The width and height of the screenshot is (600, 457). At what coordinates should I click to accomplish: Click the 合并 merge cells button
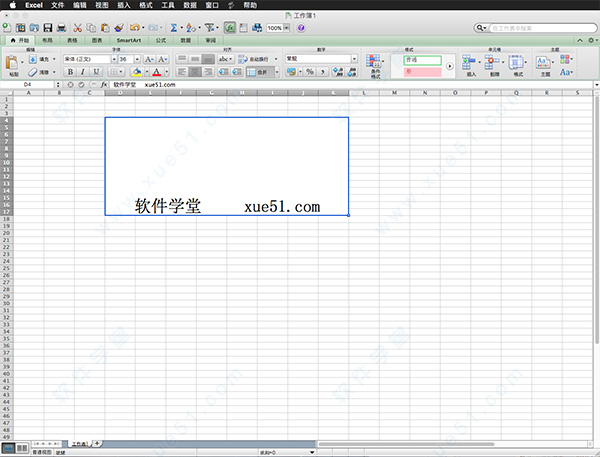pyautogui.click(x=260, y=72)
